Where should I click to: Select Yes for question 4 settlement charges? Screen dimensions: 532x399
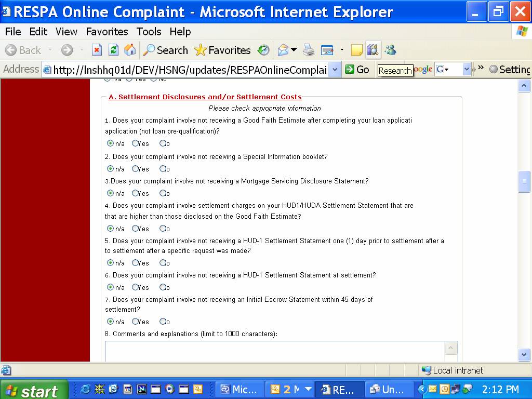(x=136, y=229)
